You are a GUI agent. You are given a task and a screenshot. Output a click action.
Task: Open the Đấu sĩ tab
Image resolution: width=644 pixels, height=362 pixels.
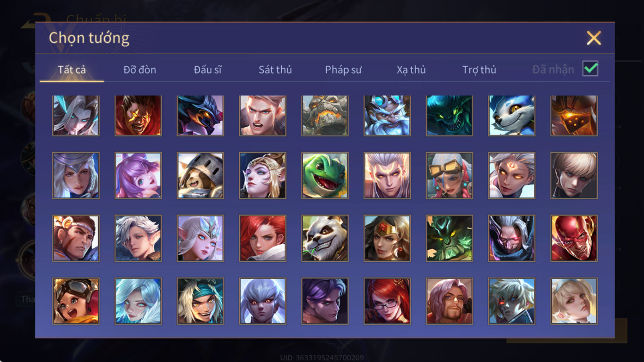(208, 70)
